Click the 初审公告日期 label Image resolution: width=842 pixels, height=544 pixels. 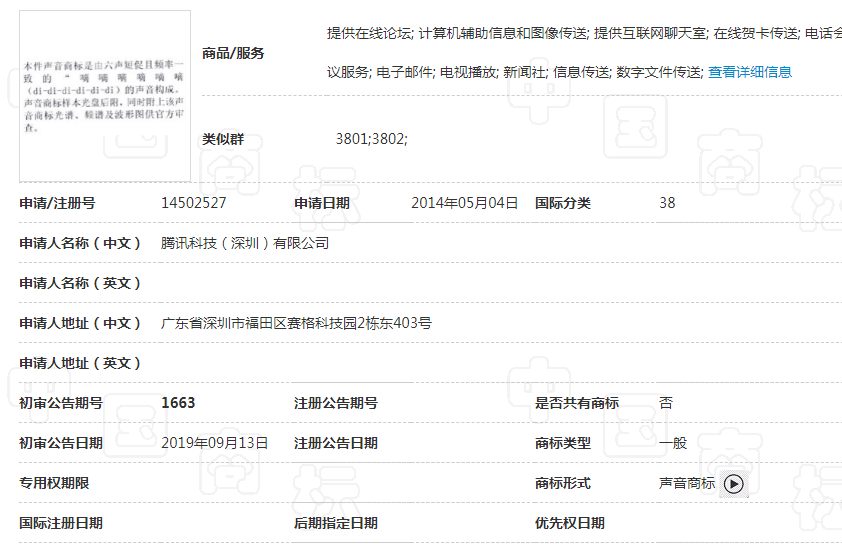coord(61,443)
